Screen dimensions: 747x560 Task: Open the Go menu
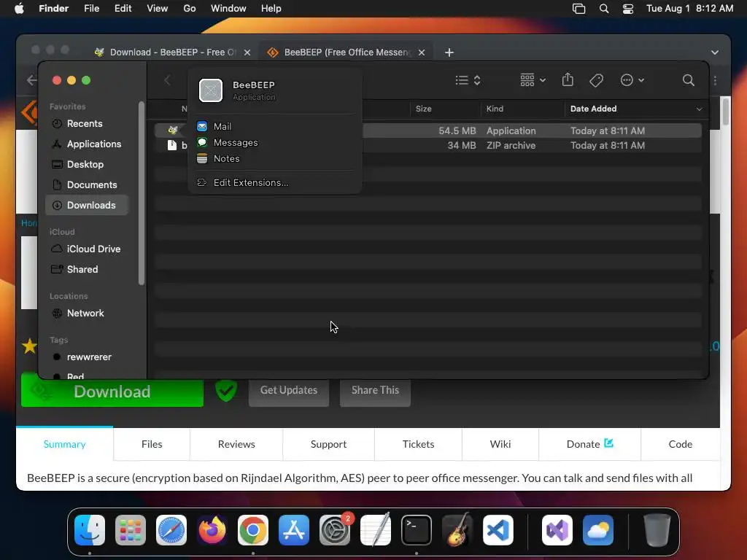click(190, 9)
